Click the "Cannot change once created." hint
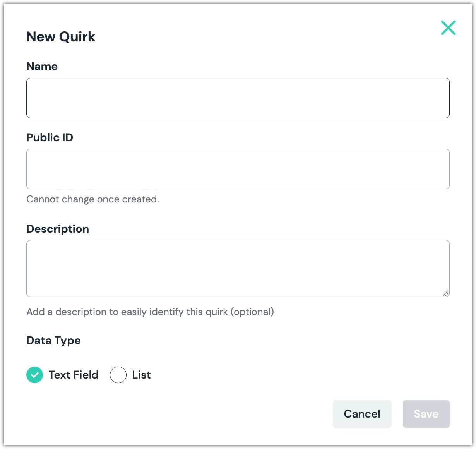The image size is (476, 449). [92, 199]
